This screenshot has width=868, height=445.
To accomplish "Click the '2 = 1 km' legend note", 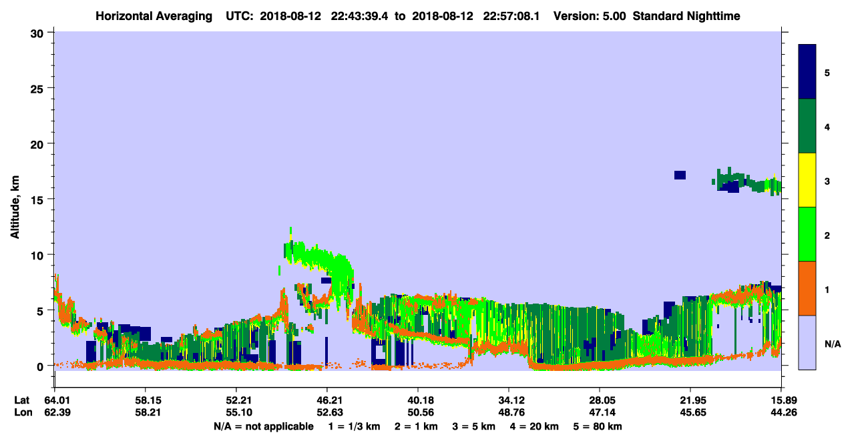I will 416,426.
